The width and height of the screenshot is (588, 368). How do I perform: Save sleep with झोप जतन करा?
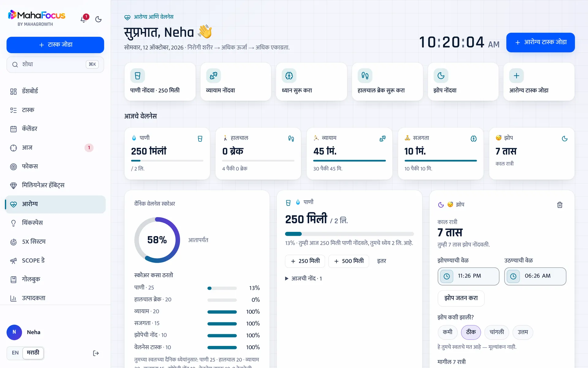coord(461,298)
